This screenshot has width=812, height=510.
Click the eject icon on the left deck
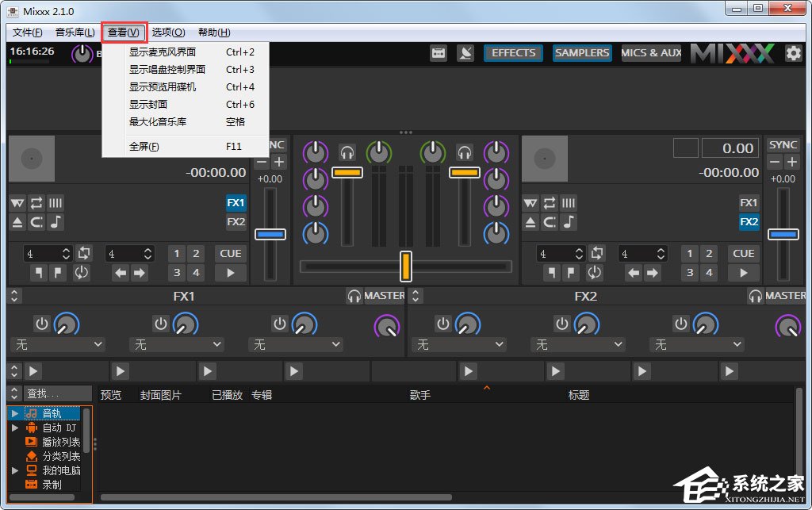(17, 222)
